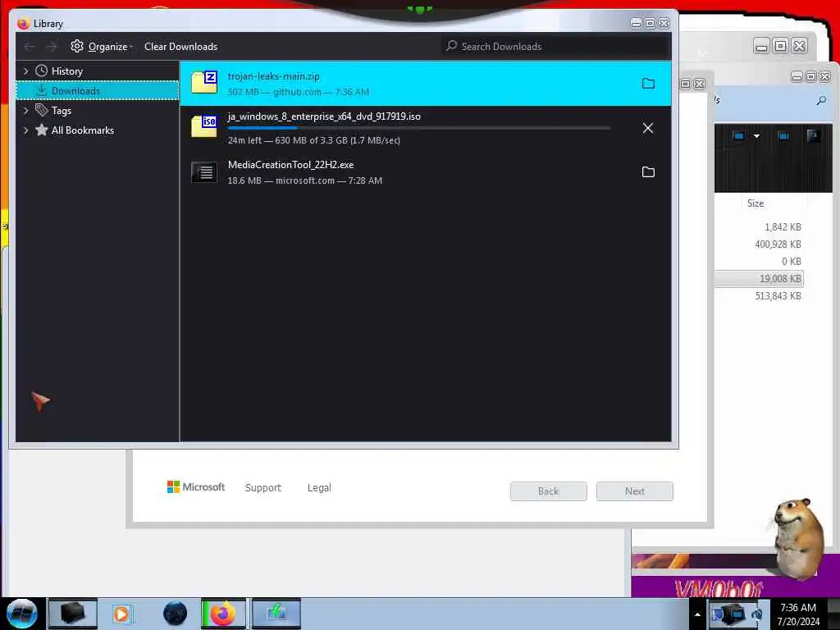This screenshot has width=840, height=630.
Task: Click the hamster desktop mascot
Action: coord(797,538)
